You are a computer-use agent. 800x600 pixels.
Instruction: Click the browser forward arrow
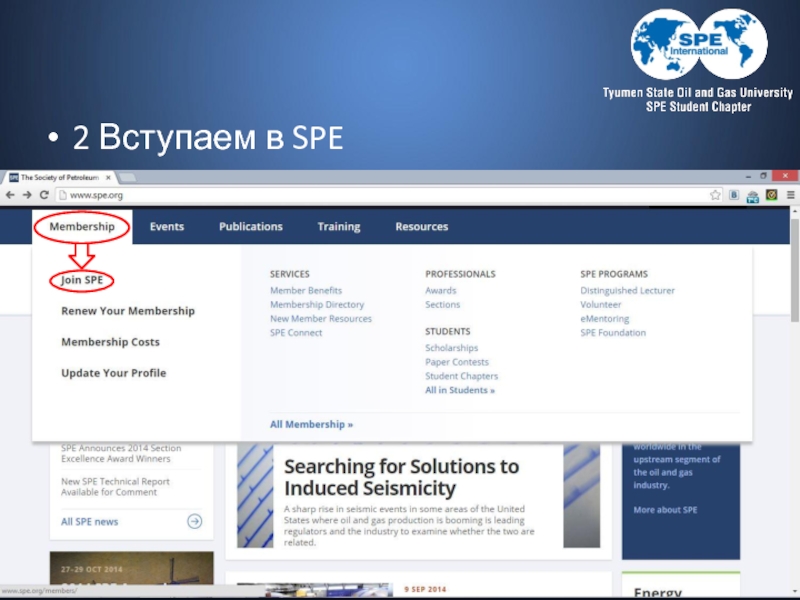click(27, 195)
